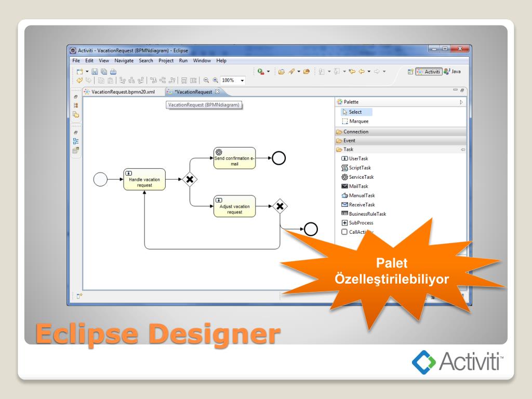Pick BusinessRuleTask from the palette
Viewport: 532px width, 399px height.
363,214
